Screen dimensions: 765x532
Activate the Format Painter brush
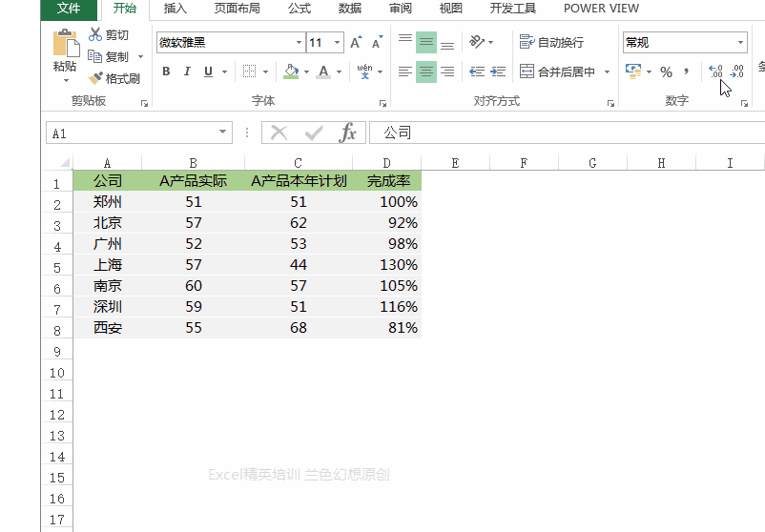coord(95,78)
